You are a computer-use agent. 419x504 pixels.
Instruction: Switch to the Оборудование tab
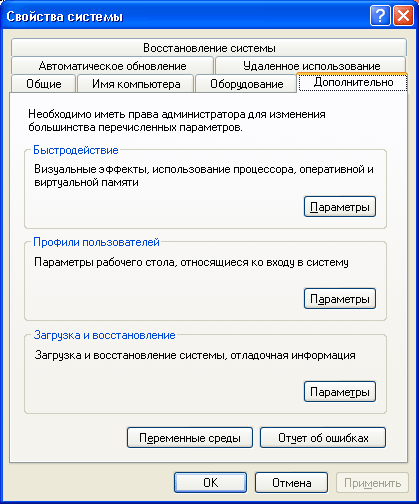(x=246, y=84)
